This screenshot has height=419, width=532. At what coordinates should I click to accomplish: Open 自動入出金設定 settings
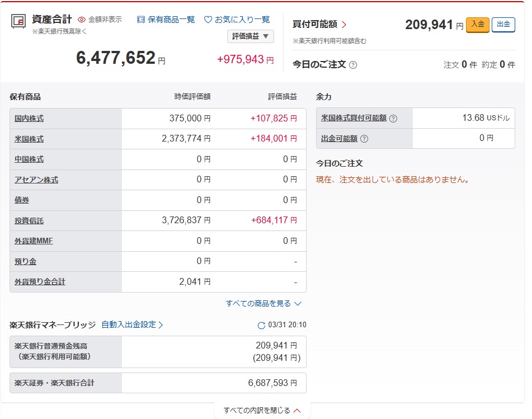132,324
